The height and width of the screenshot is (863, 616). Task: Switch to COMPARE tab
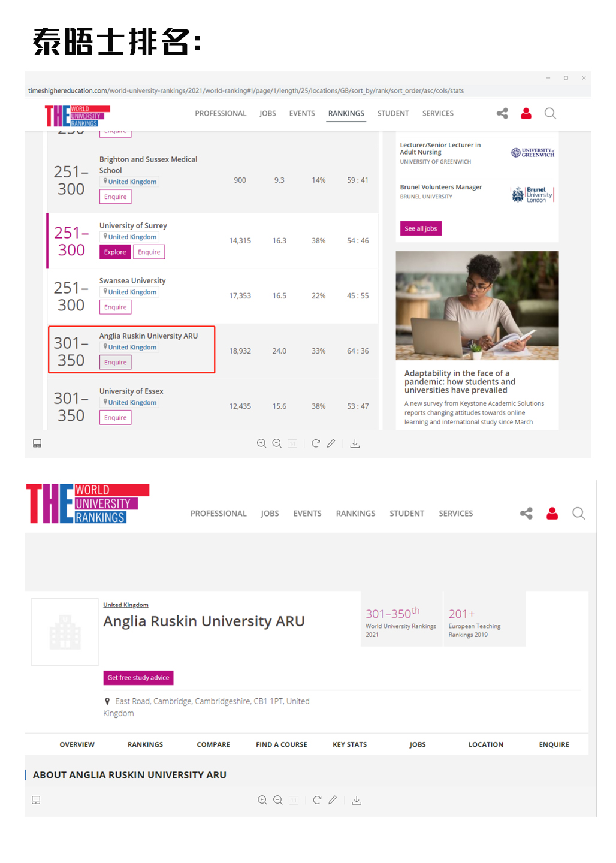click(213, 744)
